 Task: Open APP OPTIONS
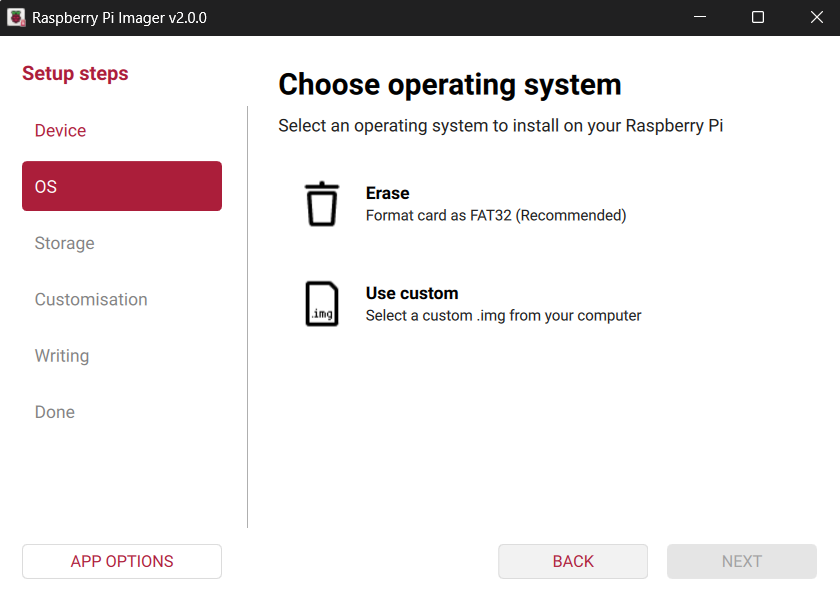click(x=122, y=562)
